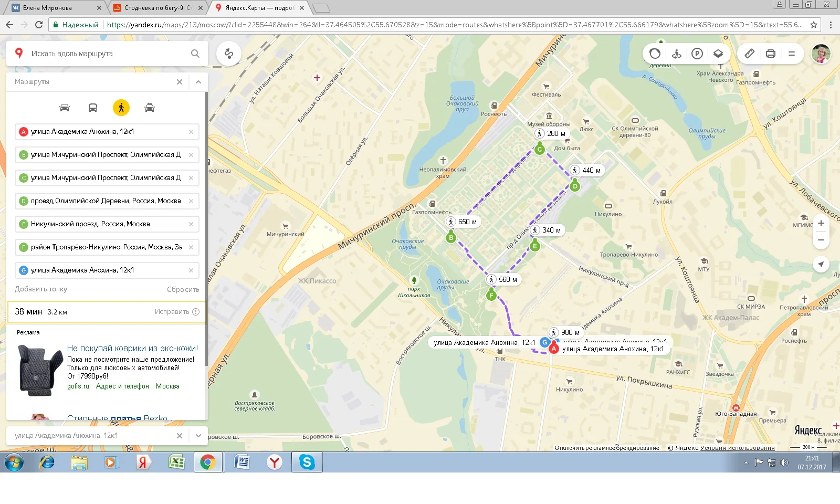Toggle panoramas street view icon
The image size is (840, 504).
[x=677, y=54]
